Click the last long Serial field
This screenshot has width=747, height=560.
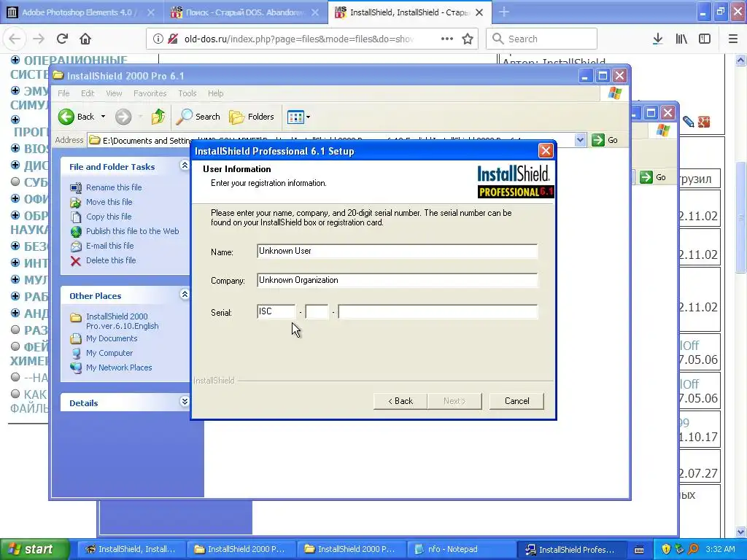pos(438,311)
